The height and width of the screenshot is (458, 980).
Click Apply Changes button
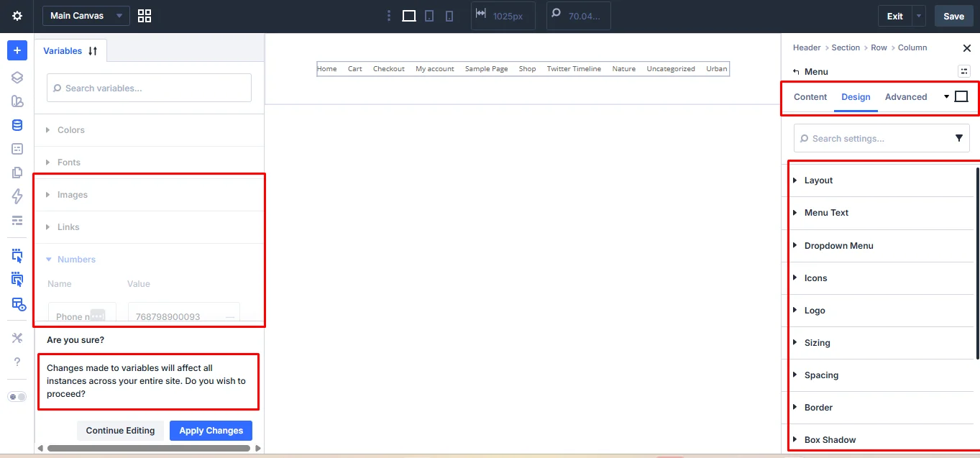click(x=211, y=431)
